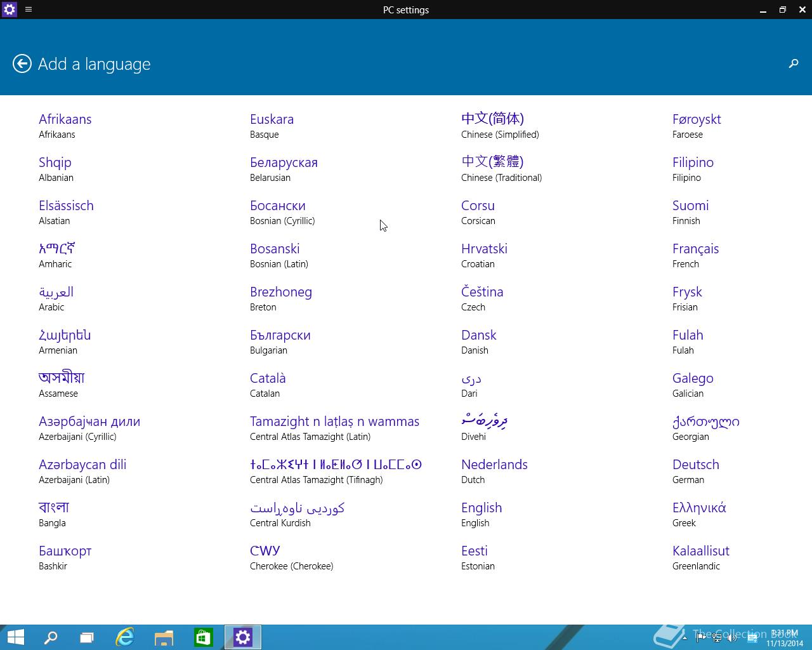Image resolution: width=812 pixels, height=650 pixels.
Task: Select the Arabic language entry
Action: pyautogui.click(x=56, y=298)
